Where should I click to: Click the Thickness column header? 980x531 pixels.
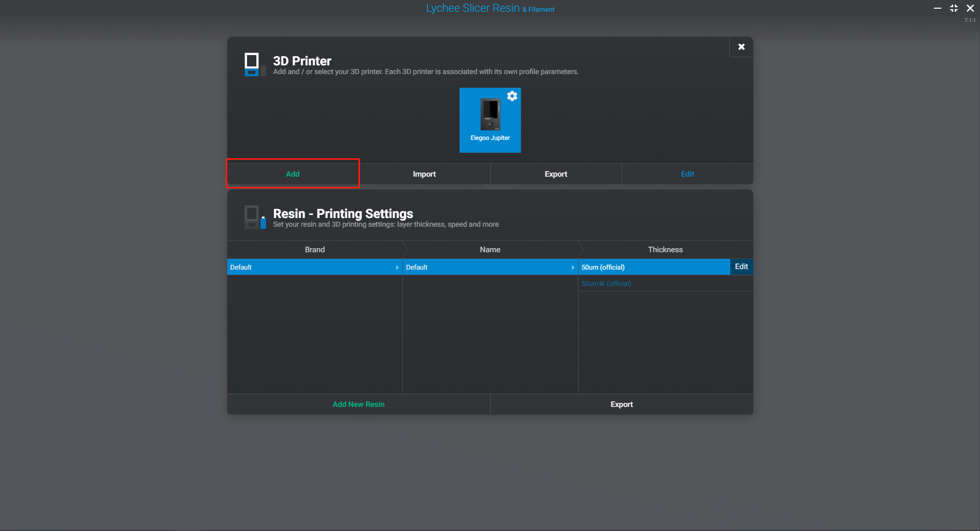click(665, 250)
